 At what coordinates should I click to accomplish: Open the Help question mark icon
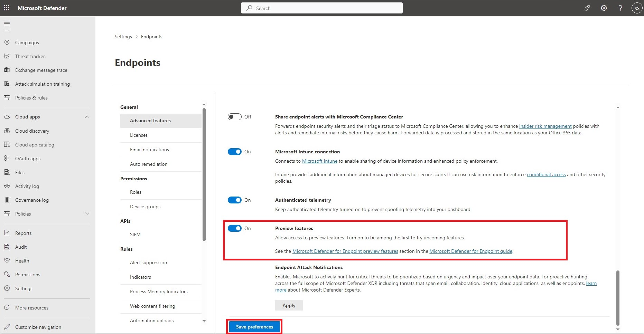(x=620, y=8)
